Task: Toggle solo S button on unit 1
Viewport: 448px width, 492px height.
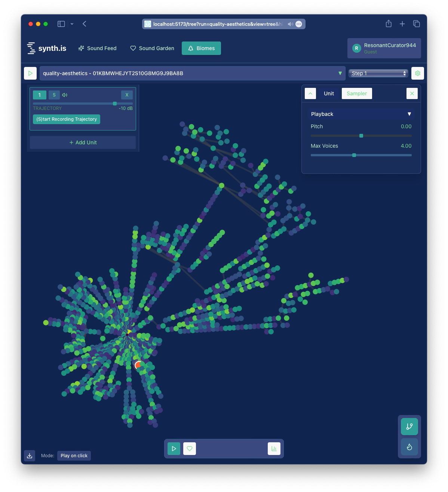Action: point(54,95)
